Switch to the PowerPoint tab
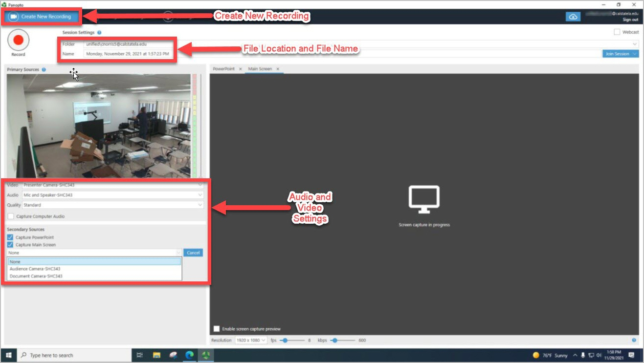The image size is (644, 363). point(224,69)
